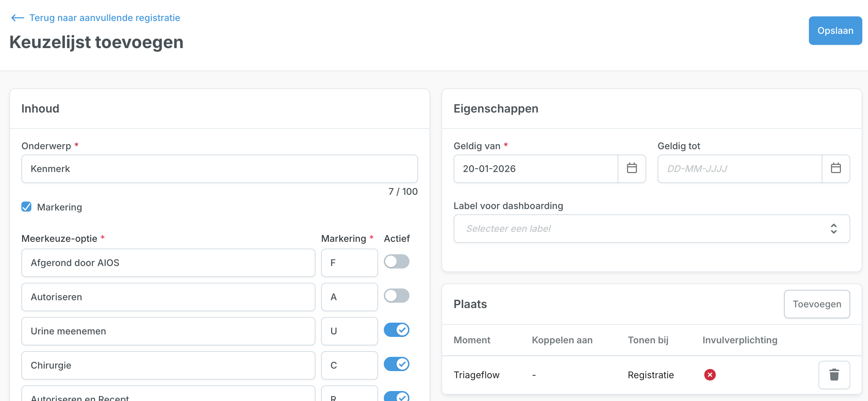This screenshot has height=401, width=868.
Task: Click the Geldig van date field
Action: 536,169
